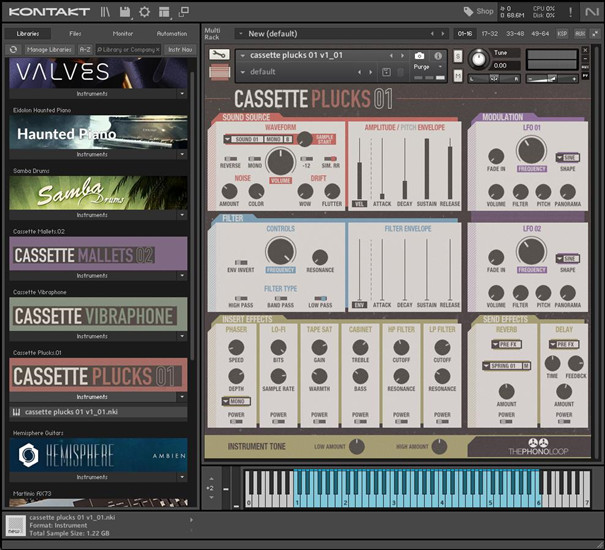605x550 pixels.
Task: Enable the Low Pass filter type switch
Action: [x=321, y=298]
